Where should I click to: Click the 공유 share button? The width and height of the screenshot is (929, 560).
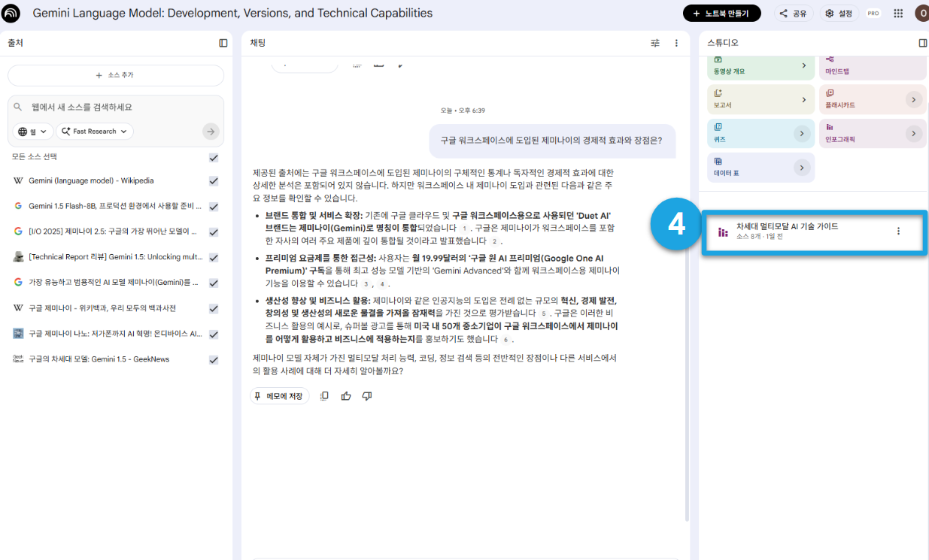794,13
